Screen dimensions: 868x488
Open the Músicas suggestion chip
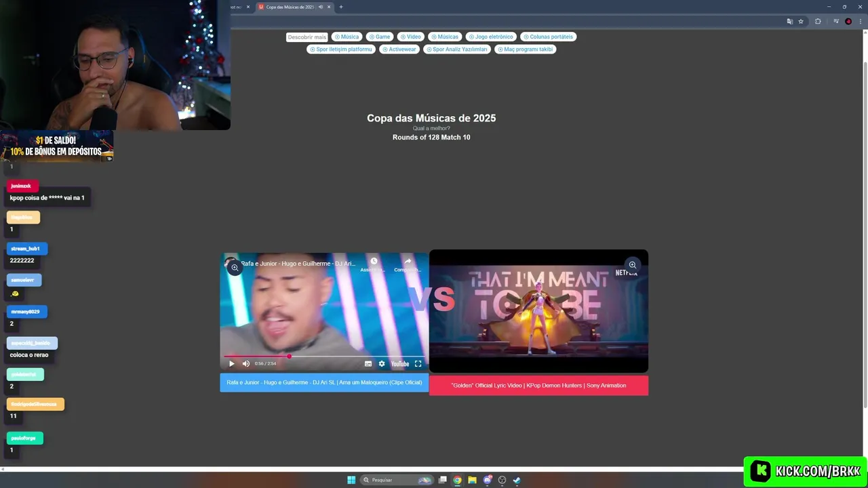tap(445, 37)
